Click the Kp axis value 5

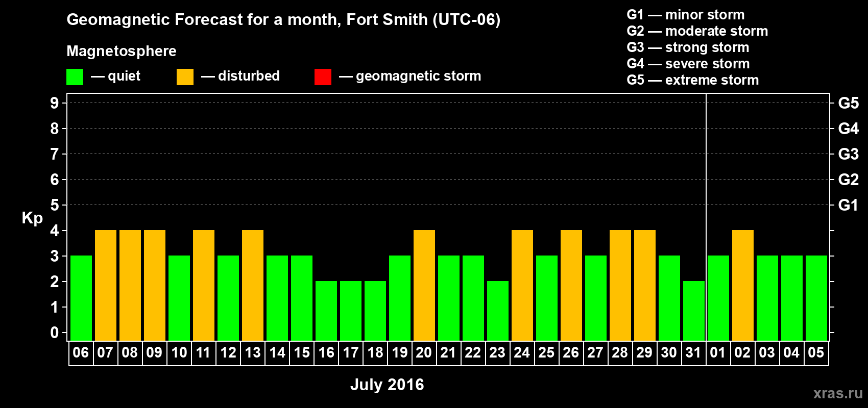click(x=55, y=205)
